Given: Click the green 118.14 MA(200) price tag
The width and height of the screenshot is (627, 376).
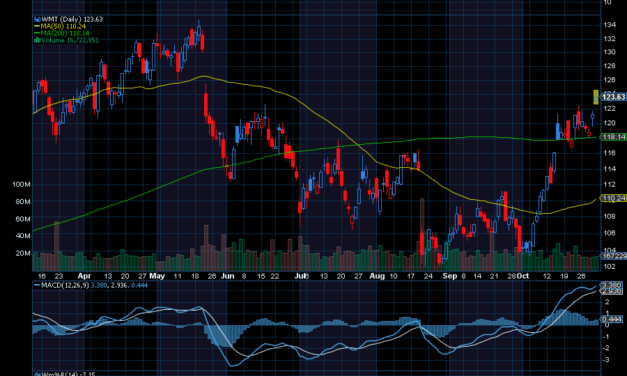Looking at the screenshot, I should pyautogui.click(x=613, y=137).
